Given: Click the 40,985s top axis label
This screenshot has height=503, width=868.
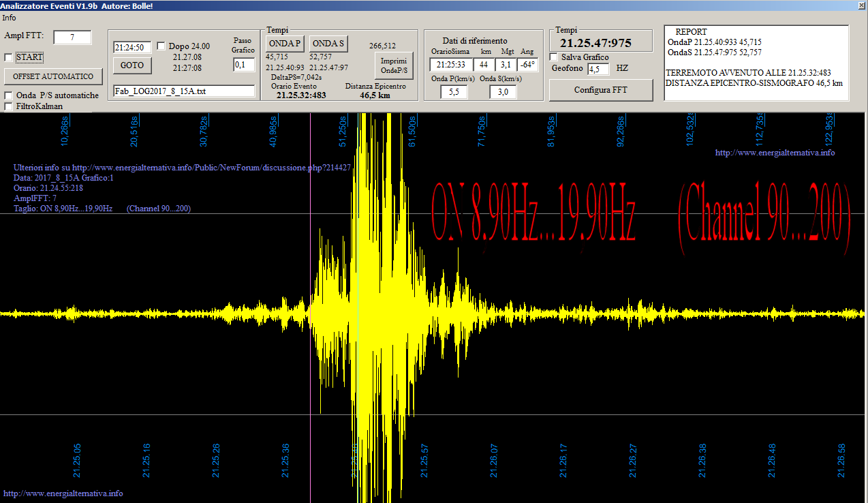Looking at the screenshot, I should click(274, 130).
